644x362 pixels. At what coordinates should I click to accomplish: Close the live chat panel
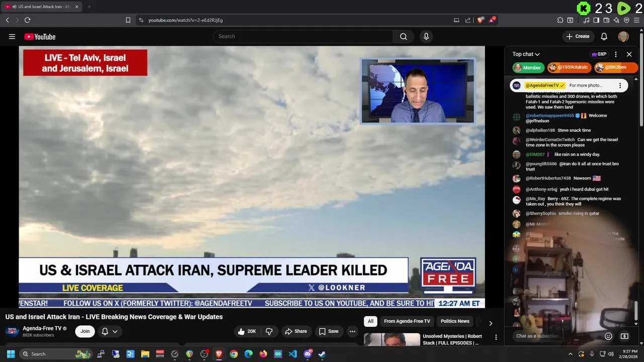tap(629, 54)
